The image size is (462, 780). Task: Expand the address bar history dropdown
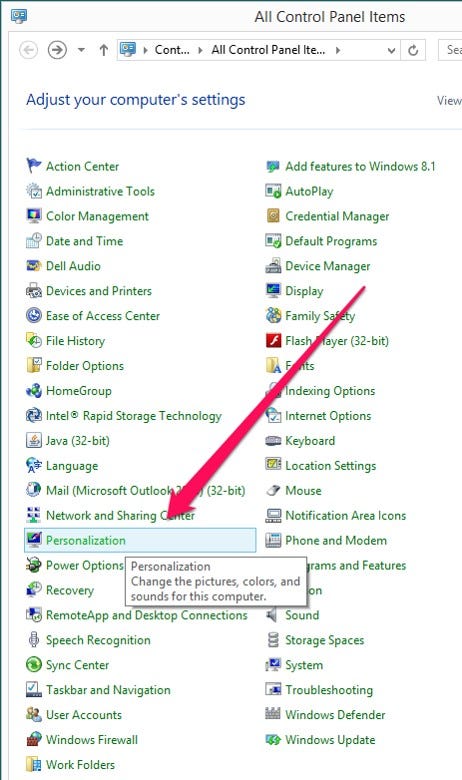391,50
